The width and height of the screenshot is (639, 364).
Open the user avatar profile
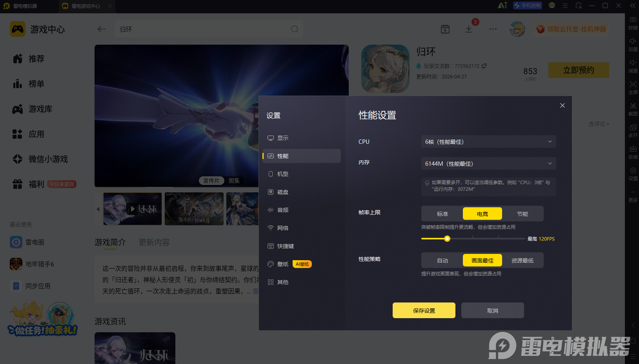click(x=517, y=29)
